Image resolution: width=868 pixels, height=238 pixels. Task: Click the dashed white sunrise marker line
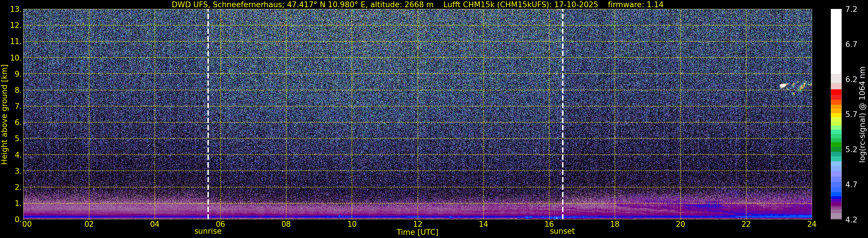pyautogui.click(x=208, y=114)
